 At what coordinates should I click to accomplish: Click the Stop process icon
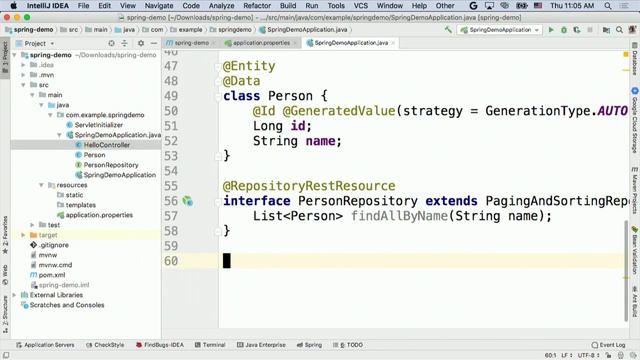(x=590, y=30)
